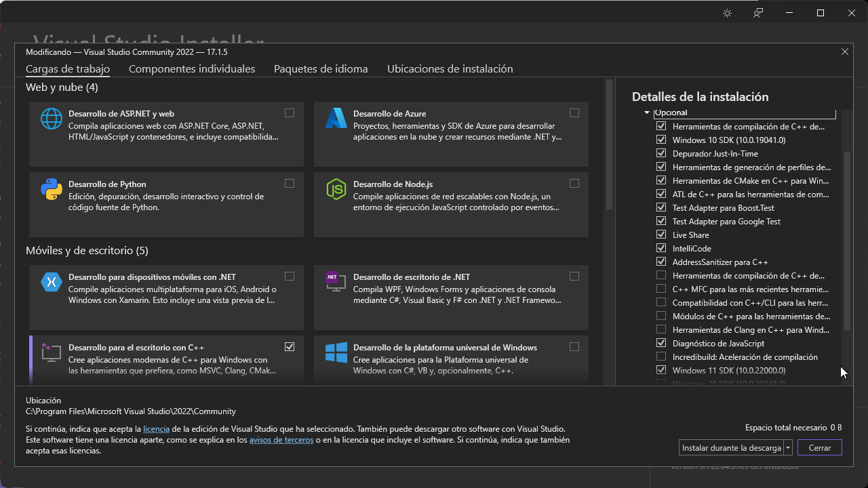Click the installation details vertical scrollbar
The width and height of the screenshot is (868, 488).
846,237
